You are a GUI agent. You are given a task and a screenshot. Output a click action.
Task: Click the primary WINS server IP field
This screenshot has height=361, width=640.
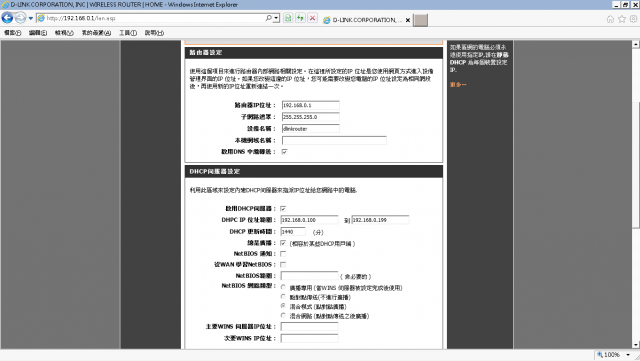[x=309, y=327]
